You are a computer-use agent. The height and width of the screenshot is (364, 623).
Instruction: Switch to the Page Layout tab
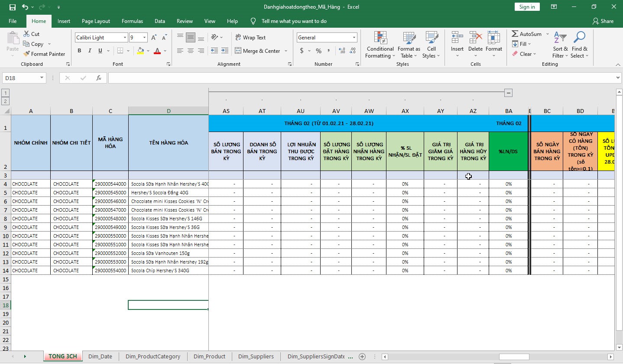(x=96, y=21)
